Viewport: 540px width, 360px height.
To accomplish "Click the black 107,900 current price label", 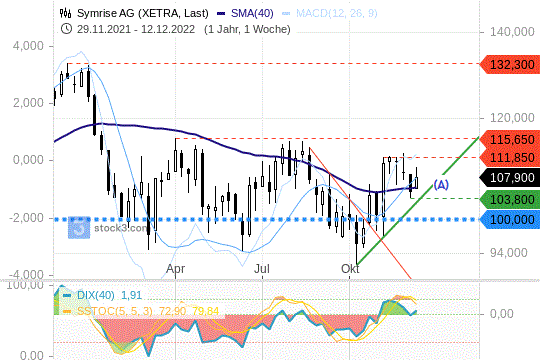I will [510, 178].
